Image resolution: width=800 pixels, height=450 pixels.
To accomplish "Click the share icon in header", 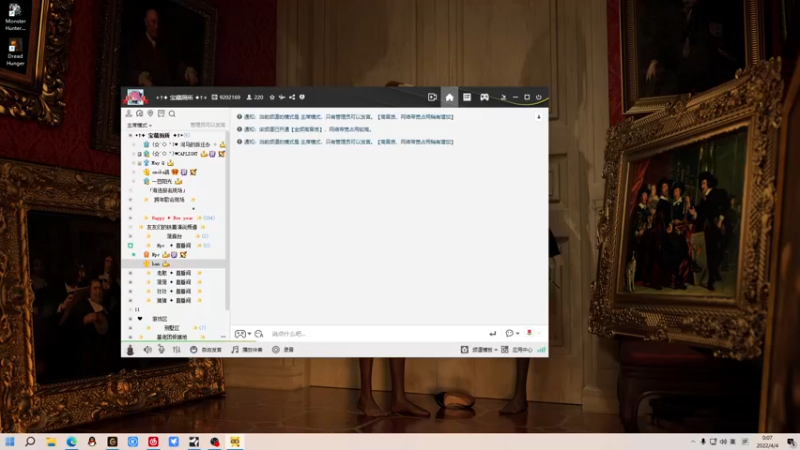I will pos(292,97).
